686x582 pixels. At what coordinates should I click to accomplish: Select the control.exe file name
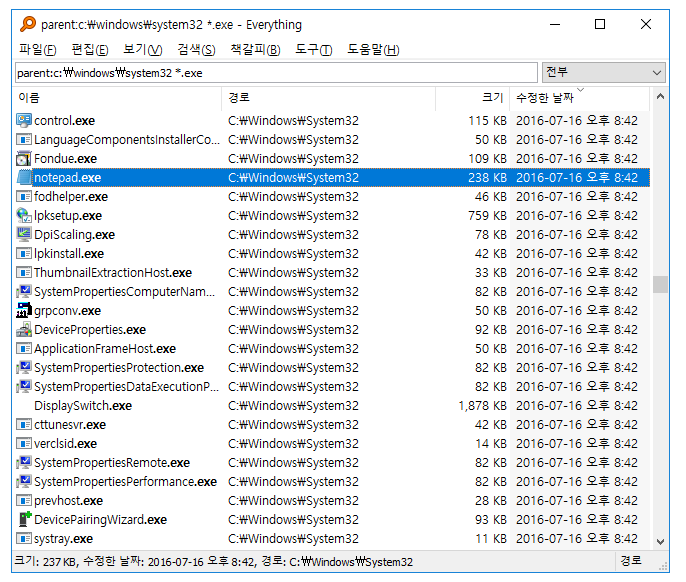pyautogui.click(x=64, y=120)
